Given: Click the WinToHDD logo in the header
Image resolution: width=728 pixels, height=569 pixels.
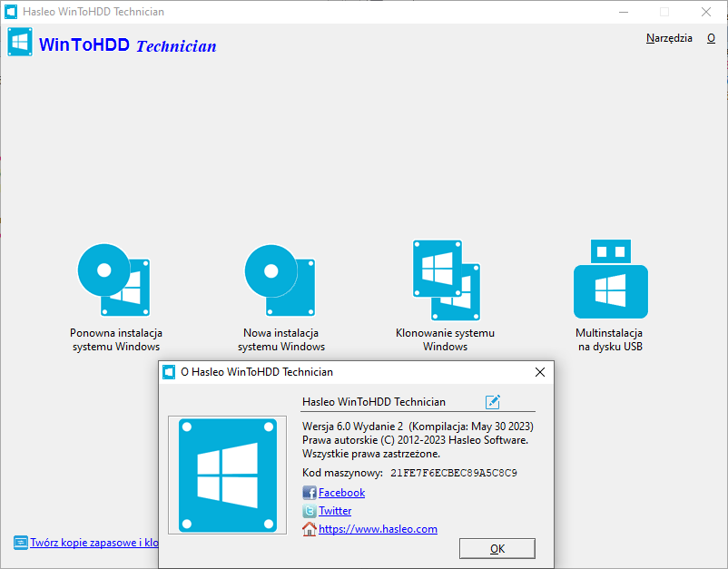Looking at the screenshot, I should click(x=20, y=43).
